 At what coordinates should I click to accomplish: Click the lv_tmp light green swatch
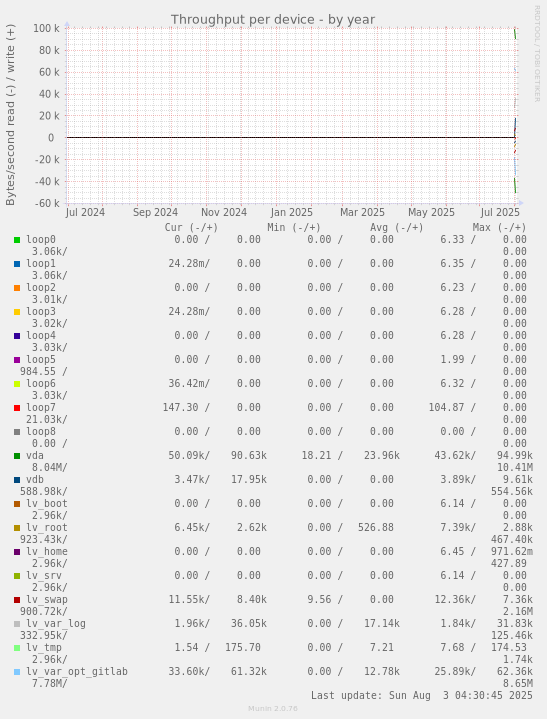[x=17, y=648]
